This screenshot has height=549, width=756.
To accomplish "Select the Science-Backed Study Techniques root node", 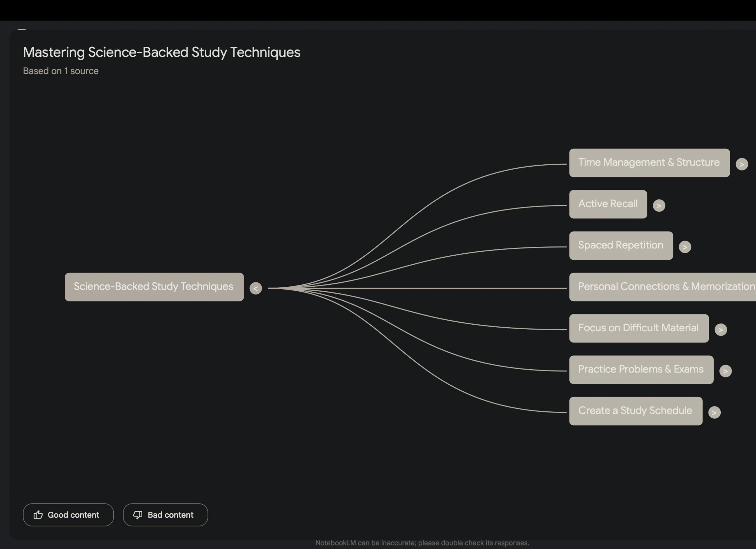I will click(x=154, y=287).
